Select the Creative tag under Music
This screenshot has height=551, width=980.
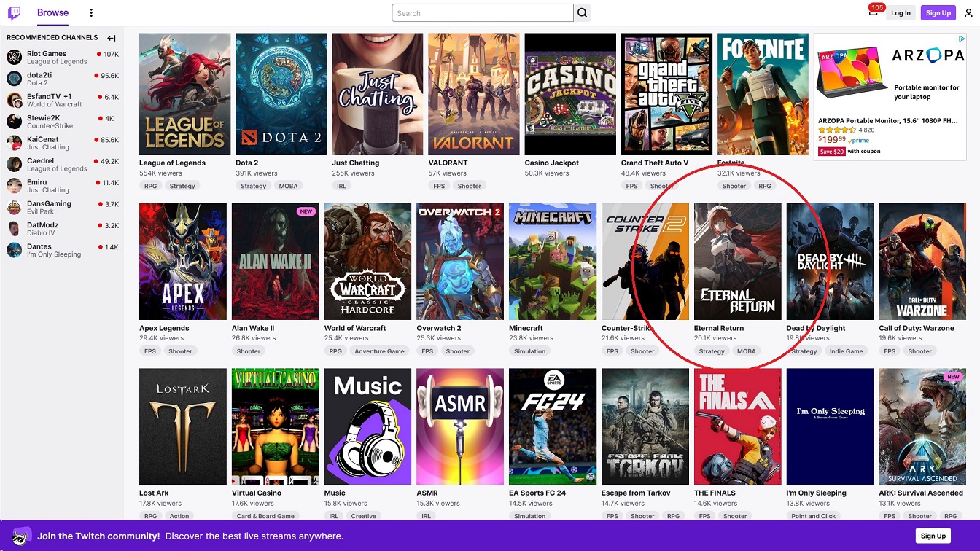pos(363,516)
